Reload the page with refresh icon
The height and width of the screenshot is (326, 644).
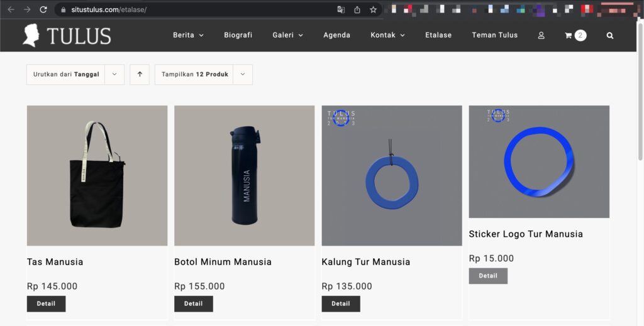click(x=43, y=9)
